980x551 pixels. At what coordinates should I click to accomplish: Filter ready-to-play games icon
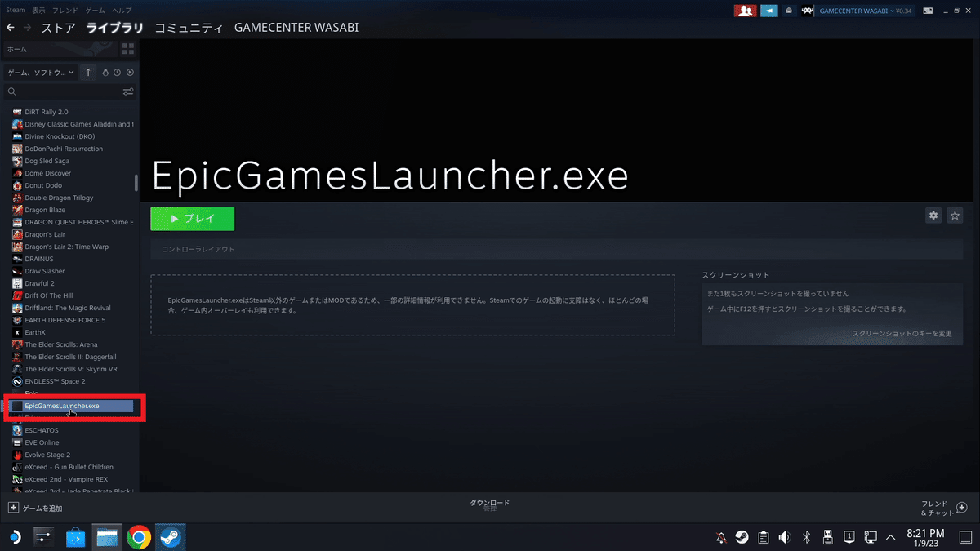130,73
